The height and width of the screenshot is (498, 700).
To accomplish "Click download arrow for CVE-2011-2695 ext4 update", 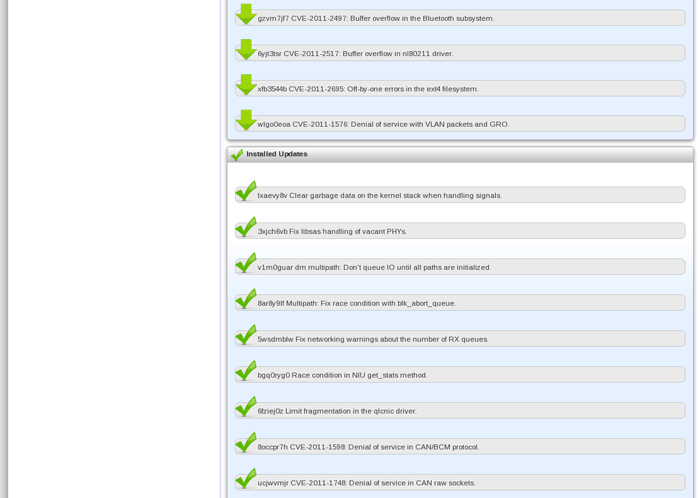I will [x=246, y=85].
